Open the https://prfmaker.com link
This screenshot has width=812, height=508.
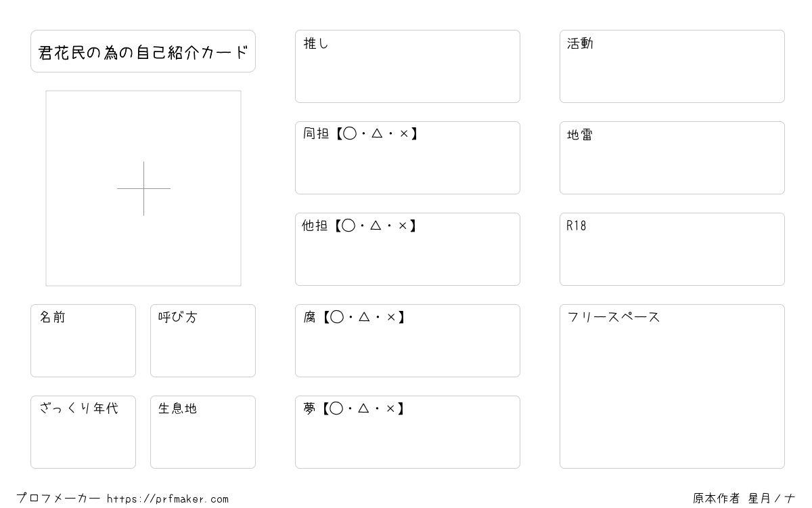tap(168, 499)
